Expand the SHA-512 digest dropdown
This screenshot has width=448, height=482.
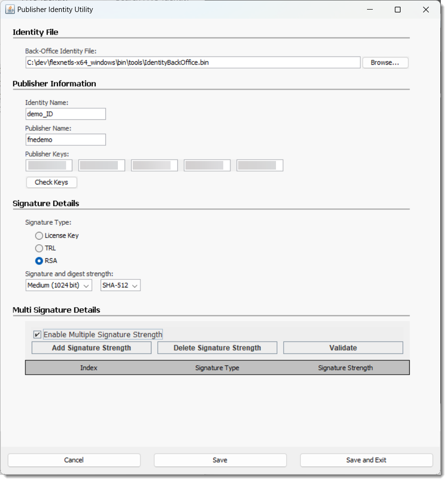point(120,286)
